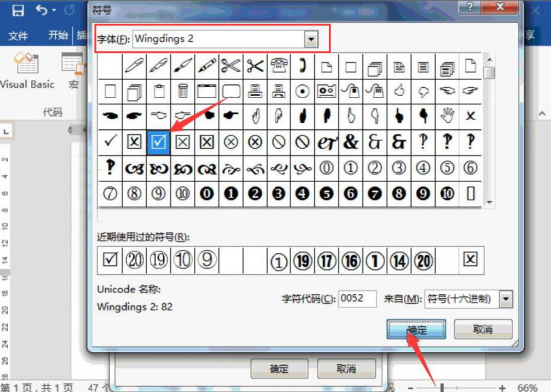This screenshot has height=392, width=551.
Task: Open the 文件 tab
Action: (18, 35)
